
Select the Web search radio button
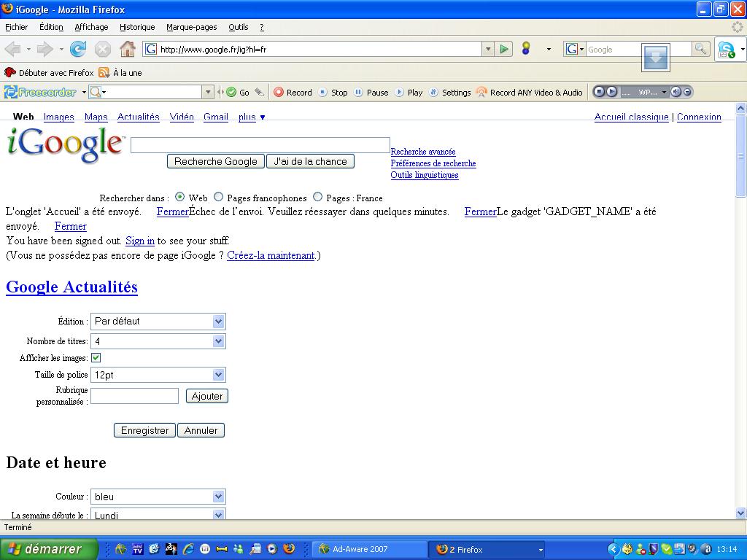point(179,197)
